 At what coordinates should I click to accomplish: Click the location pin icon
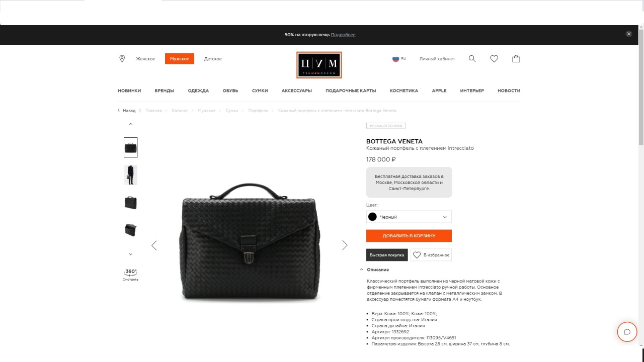point(122,59)
